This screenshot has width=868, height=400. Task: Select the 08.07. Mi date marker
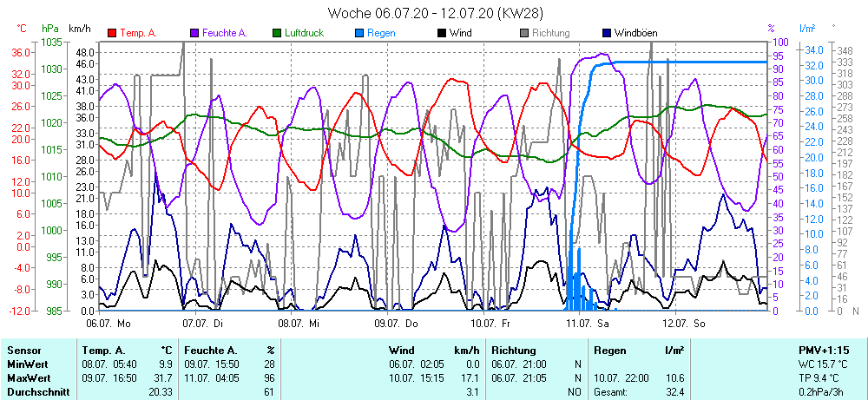pos(299,323)
